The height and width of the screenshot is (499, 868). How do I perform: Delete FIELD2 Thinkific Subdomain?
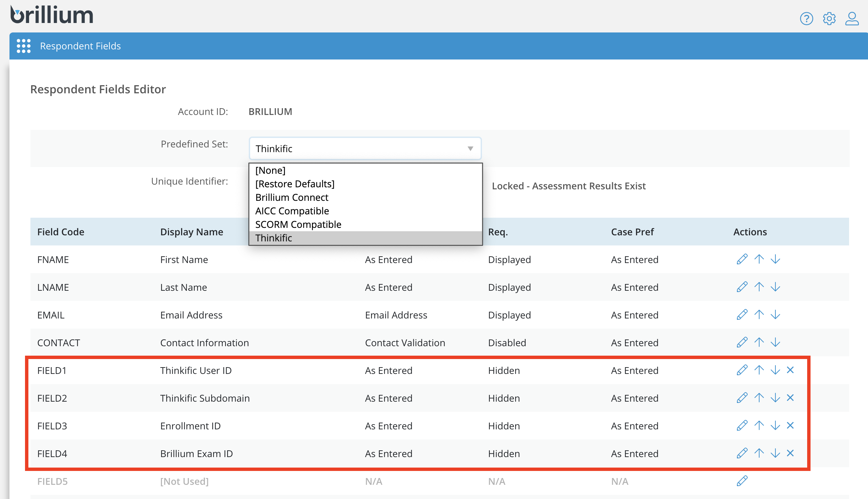tap(790, 398)
